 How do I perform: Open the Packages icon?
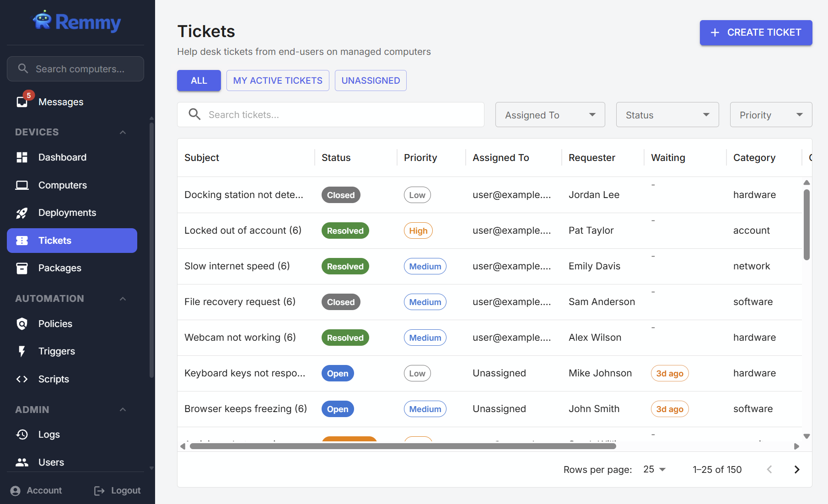22,268
